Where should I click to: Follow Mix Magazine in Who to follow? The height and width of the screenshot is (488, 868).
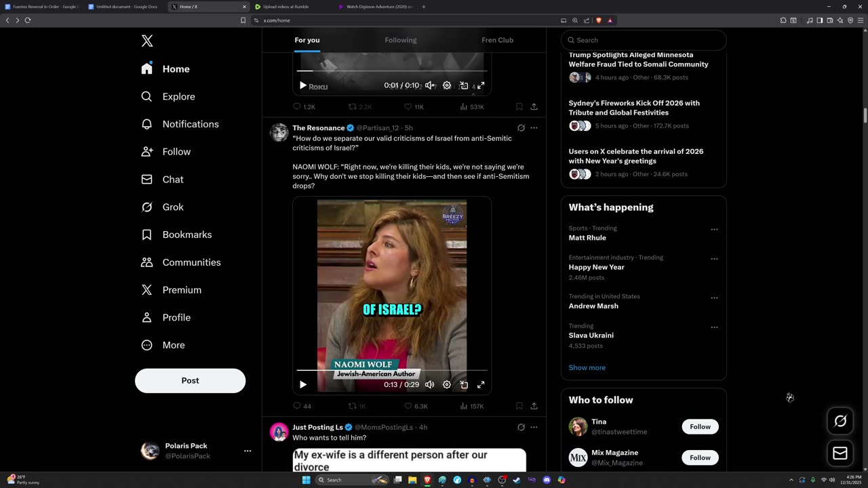click(x=700, y=457)
